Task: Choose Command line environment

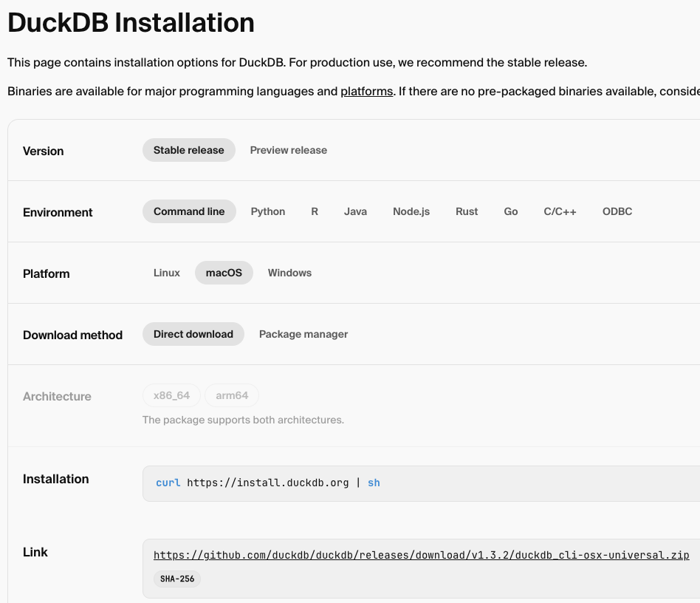Action: pyautogui.click(x=189, y=211)
